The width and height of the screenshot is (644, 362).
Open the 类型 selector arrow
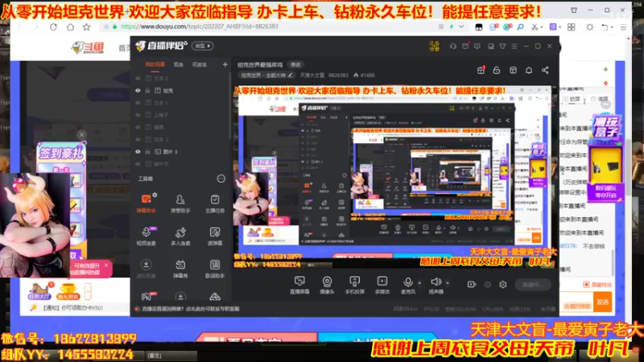coord(203,46)
